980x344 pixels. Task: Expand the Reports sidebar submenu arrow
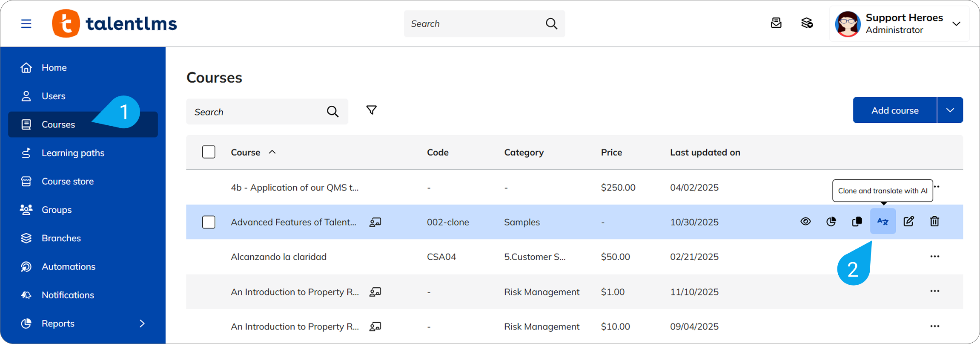(x=142, y=324)
